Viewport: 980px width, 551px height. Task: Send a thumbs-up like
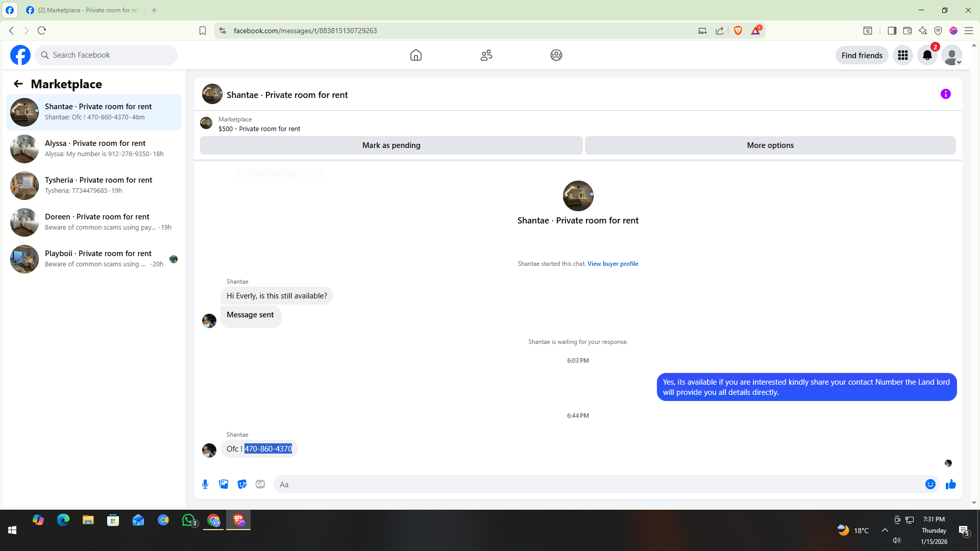(x=950, y=484)
